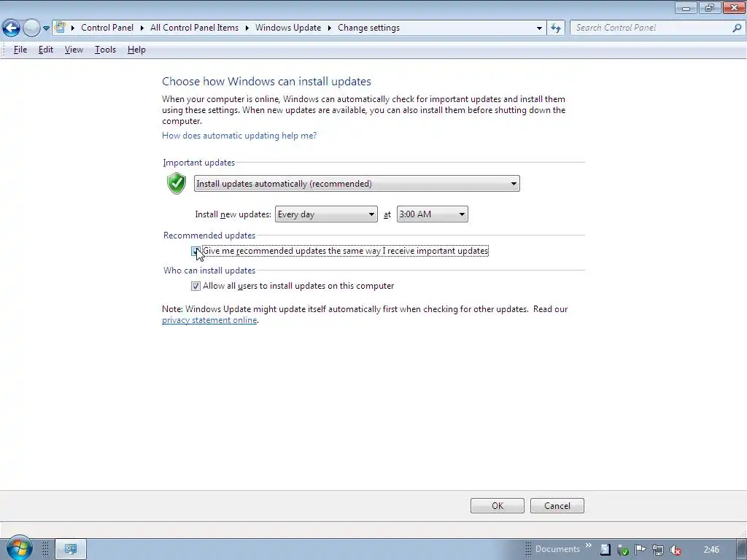
Task: Click the OK button
Action: pos(498,506)
